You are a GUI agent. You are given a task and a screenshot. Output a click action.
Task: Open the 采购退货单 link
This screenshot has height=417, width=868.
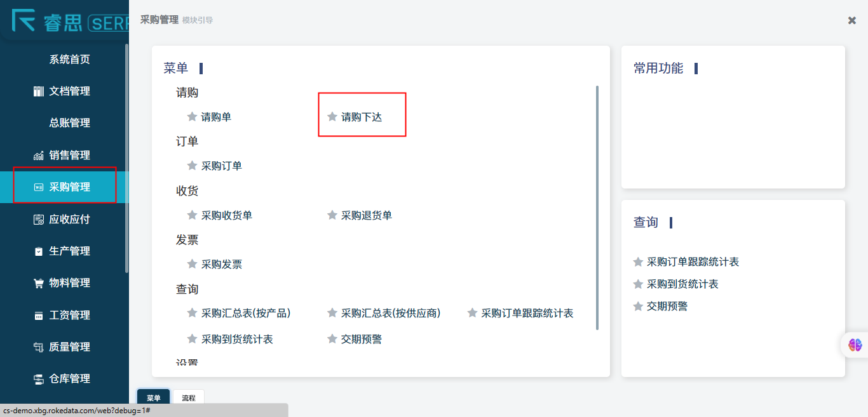tap(366, 215)
